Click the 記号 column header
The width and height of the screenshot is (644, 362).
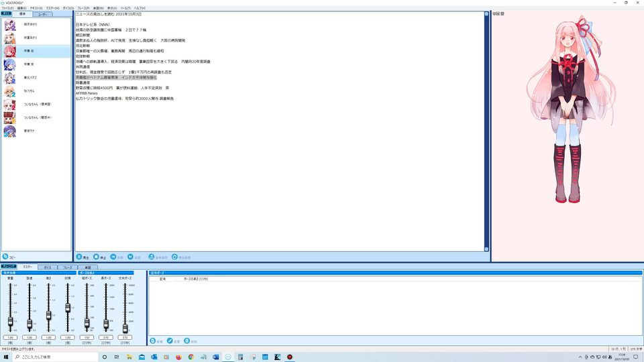coord(162,279)
